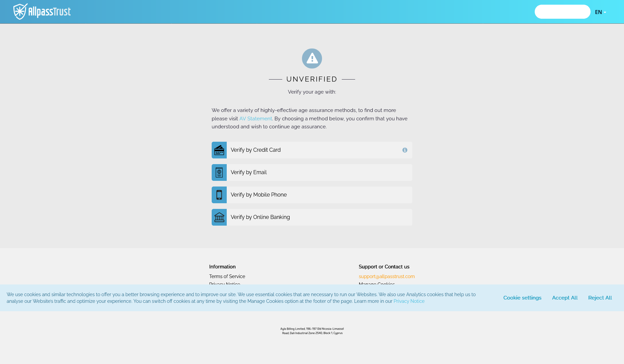Choose Verify by Credit Card option
Viewport: 624px width, 364px height.
(x=255, y=150)
